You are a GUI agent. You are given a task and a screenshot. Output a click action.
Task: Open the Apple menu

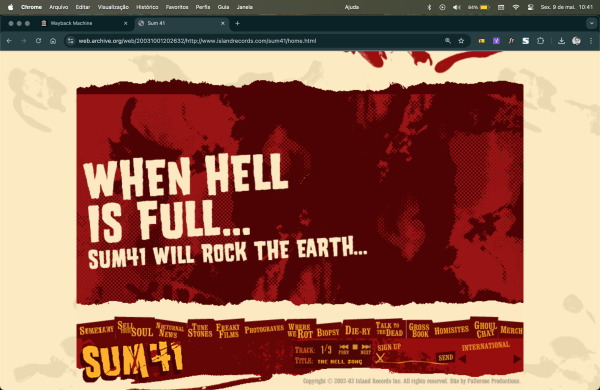pos(10,7)
